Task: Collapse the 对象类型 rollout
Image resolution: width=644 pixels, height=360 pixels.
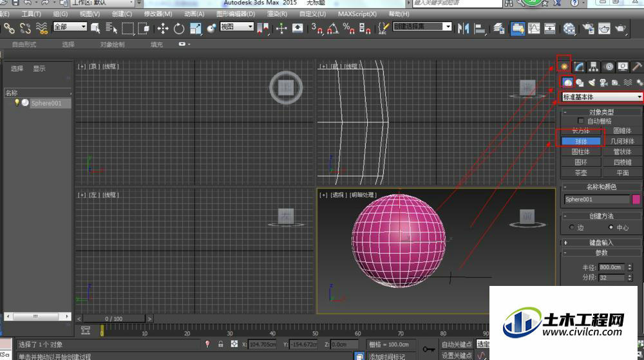Action: (x=601, y=112)
